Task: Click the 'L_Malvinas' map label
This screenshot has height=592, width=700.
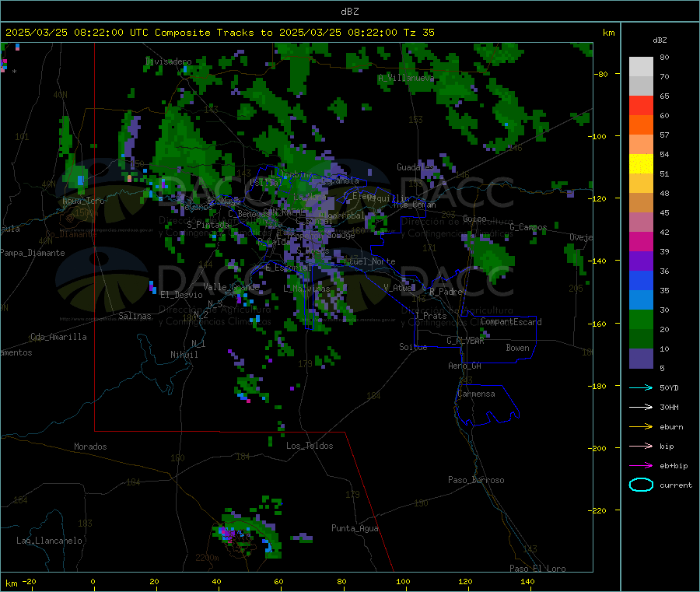Action: 306,289
